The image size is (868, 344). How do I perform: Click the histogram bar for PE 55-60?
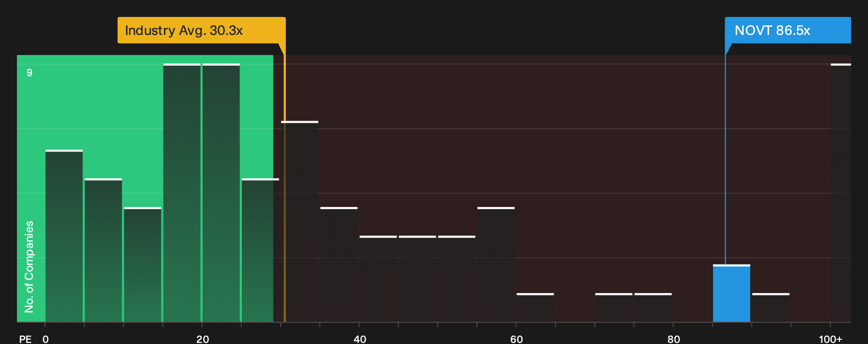coord(496,265)
